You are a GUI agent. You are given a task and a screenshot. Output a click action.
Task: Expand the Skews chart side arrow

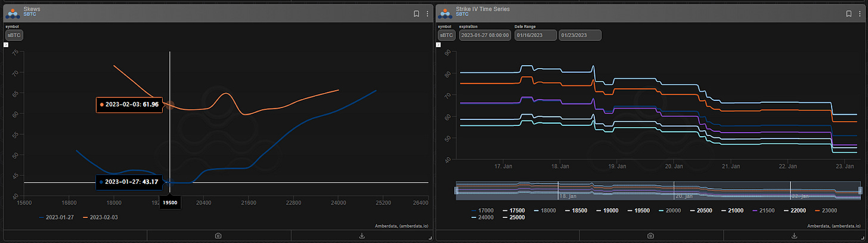5,44
